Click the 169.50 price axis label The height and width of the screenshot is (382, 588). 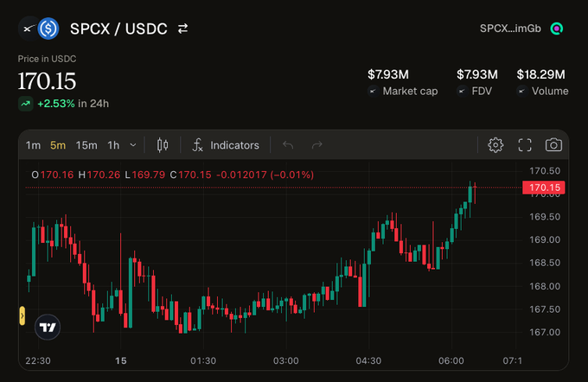click(x=545, y=217)
